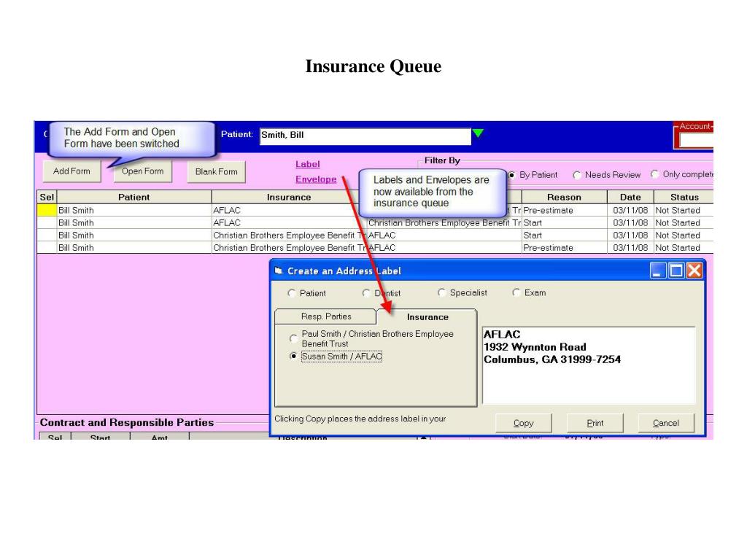The height and width of the screenshot is (560, 747).
Task: Sort by the Reason column header
Action: tap(564, 197)
